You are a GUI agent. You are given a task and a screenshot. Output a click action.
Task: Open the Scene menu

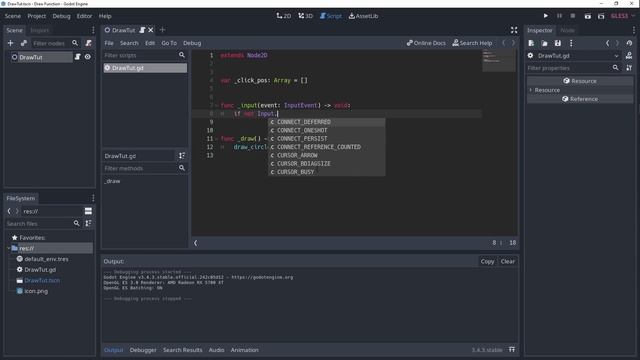coord(13,16)
